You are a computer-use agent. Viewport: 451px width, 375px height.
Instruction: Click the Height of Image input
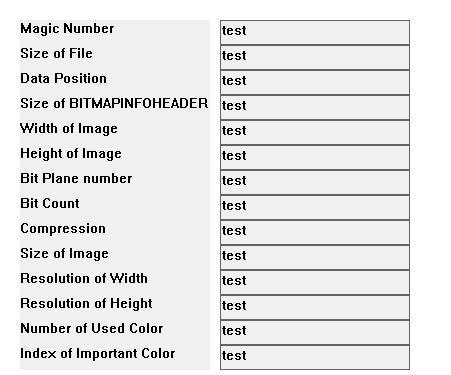coord(315,157)
